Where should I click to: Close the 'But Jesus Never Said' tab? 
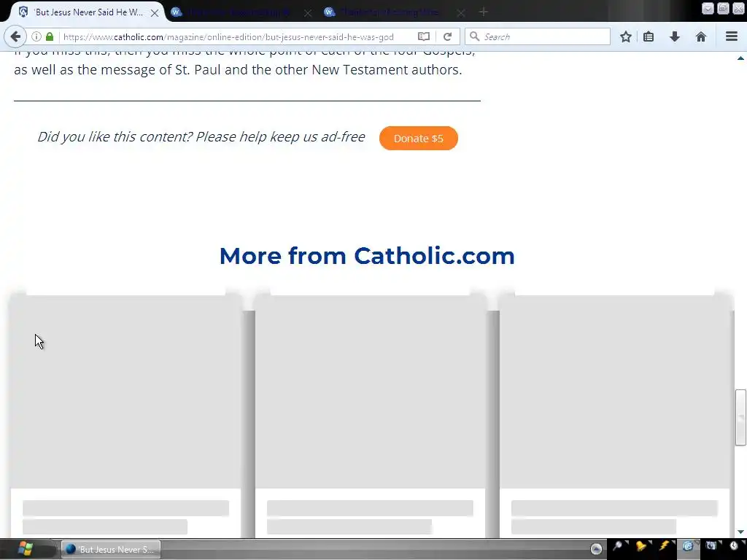[155, 13]
